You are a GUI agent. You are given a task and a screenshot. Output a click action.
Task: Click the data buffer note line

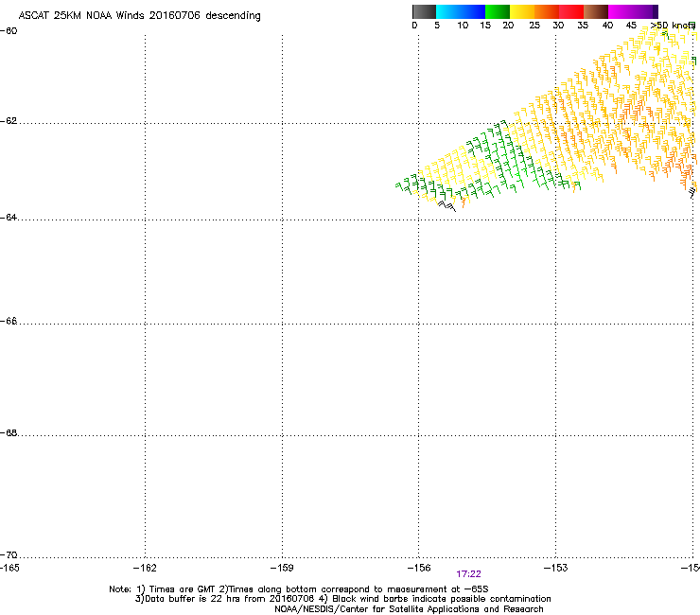[x=342, y=599]
